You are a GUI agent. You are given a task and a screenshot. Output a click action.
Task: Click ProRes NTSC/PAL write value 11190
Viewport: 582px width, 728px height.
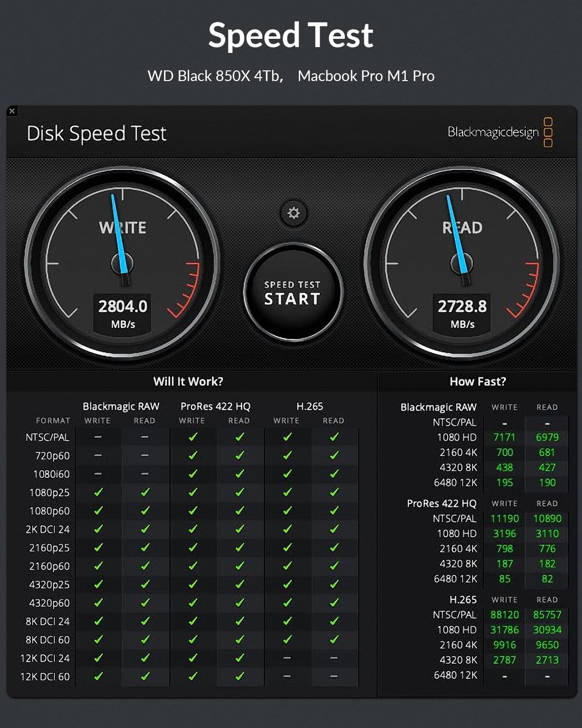click(x=504, y=518)
